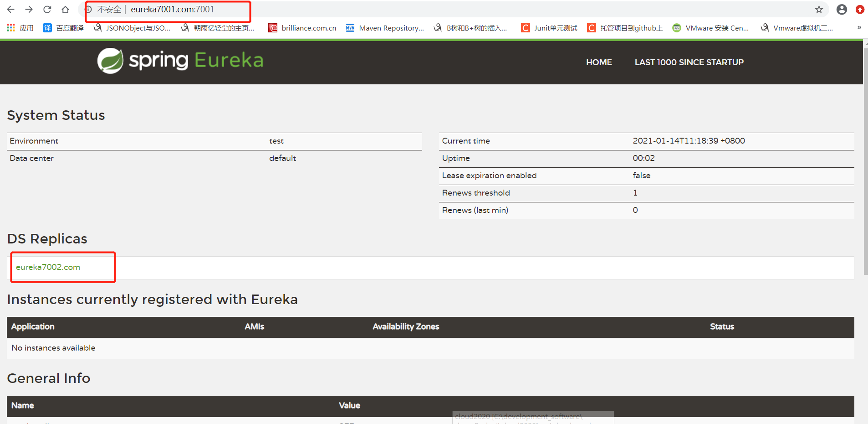Viewport: 868px width, 424px height.
Task: Click the Status column header
Action: tap(722, 326)
